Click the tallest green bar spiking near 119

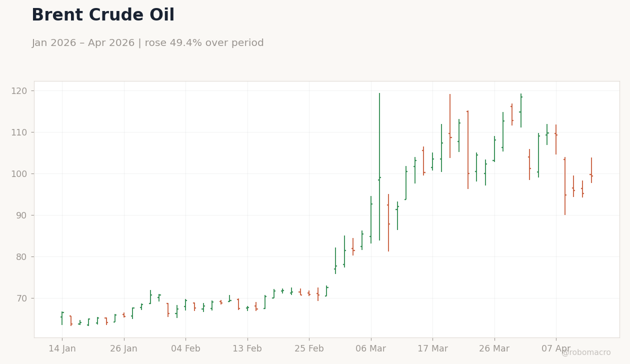(x=379, y=166)
